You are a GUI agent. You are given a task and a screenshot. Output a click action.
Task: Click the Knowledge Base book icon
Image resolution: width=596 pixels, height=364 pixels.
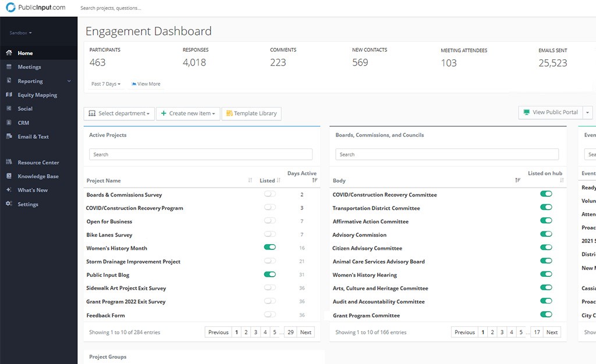(9, 176)
